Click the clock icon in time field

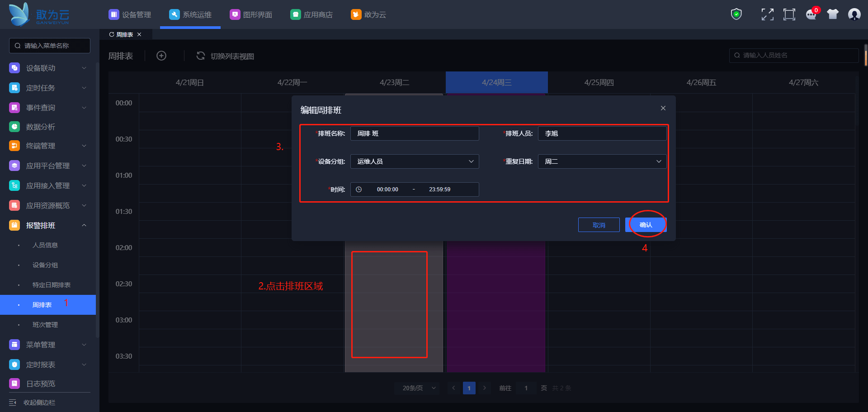[x=359, y=189]
